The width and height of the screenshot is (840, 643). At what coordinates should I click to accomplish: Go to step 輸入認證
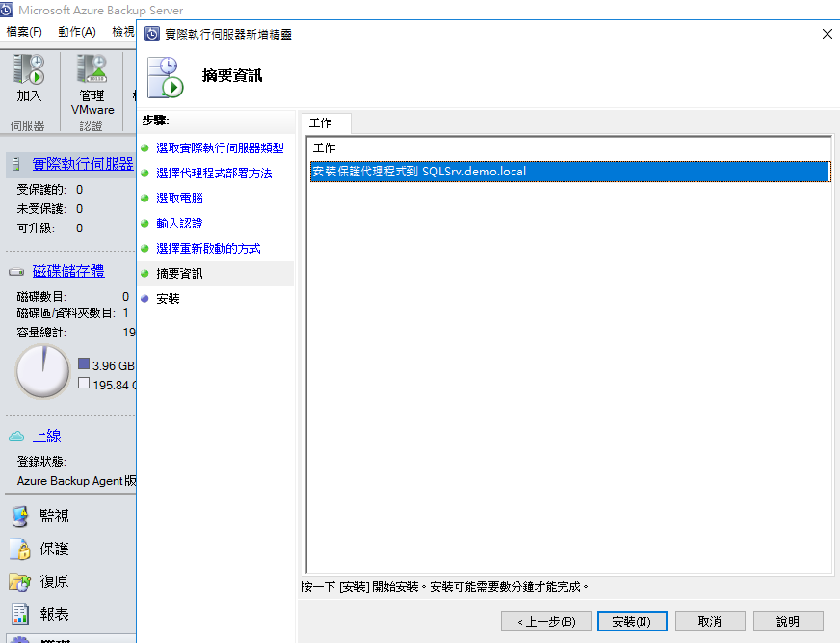click(179, 223)
